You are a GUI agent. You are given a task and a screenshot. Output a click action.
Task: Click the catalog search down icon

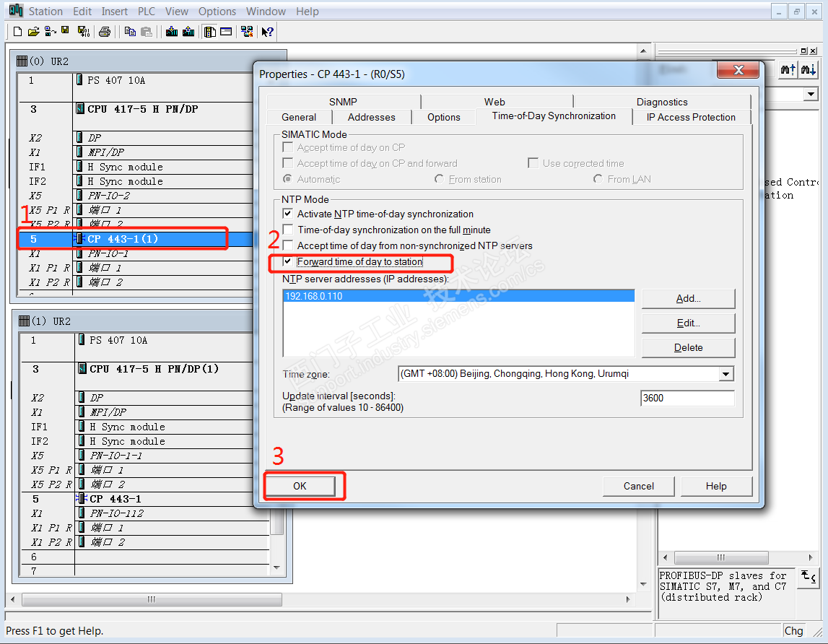pos(808,69)
